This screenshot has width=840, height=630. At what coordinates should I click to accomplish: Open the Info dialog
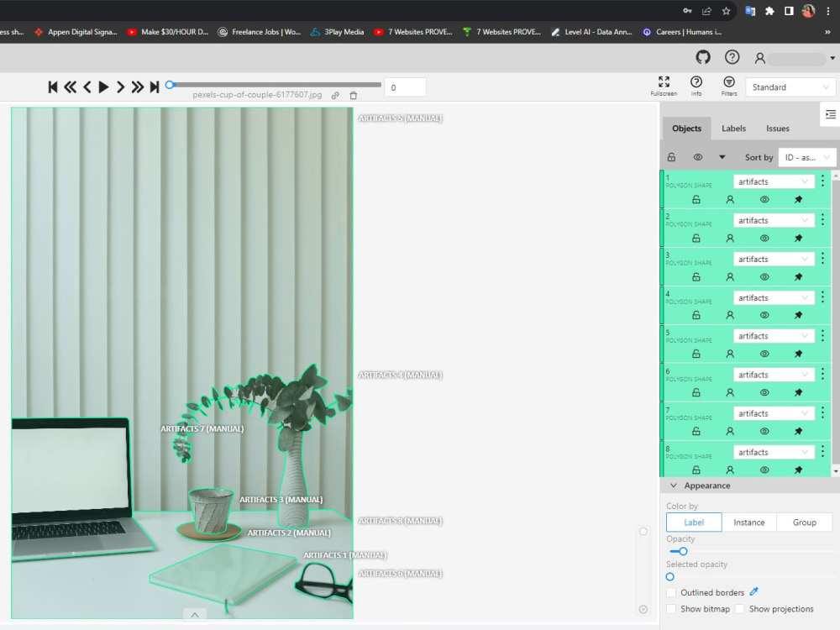(696, 86)
